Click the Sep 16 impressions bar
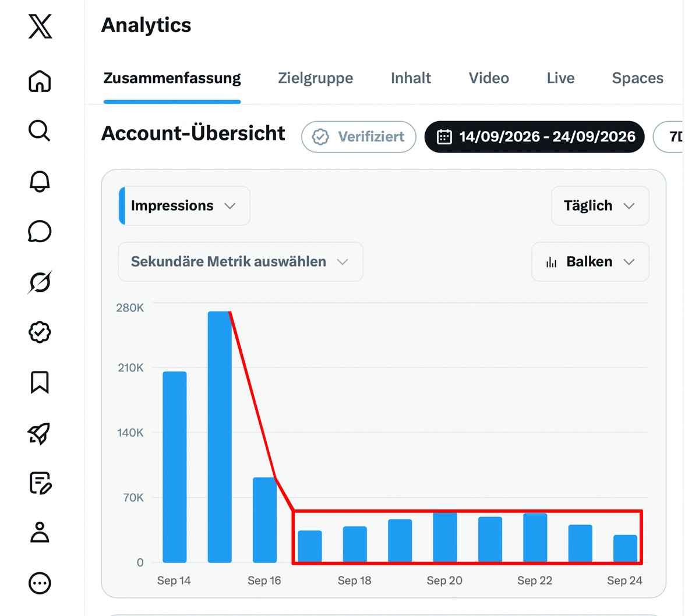Viewport: 699px width, 616px height. click(264, 520)
